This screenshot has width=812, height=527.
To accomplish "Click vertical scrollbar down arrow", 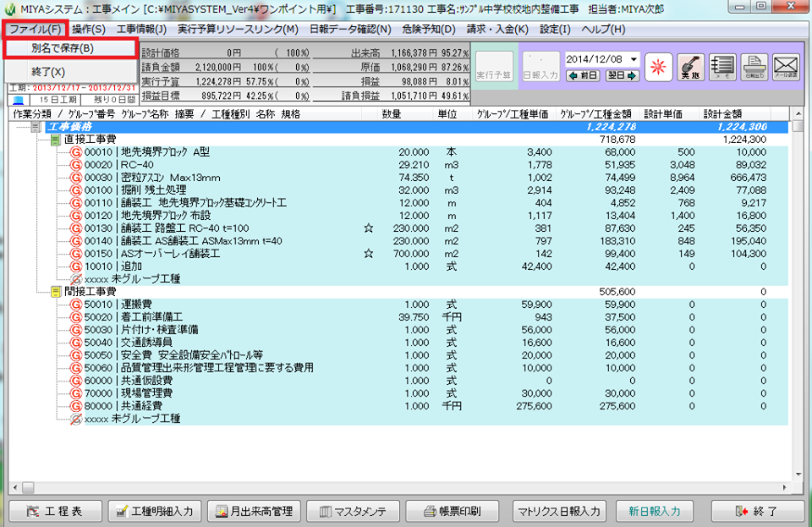I will pyautogui.click(x=798, y=475).
